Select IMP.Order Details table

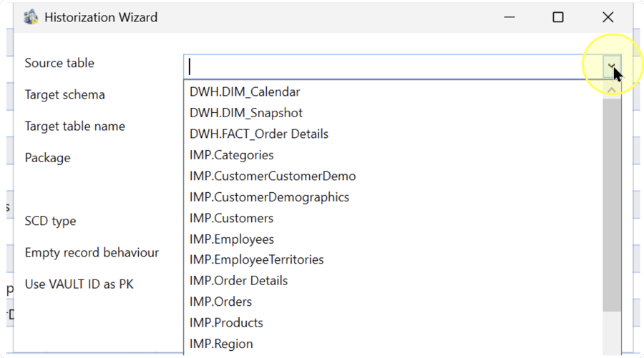pos(393,281)
